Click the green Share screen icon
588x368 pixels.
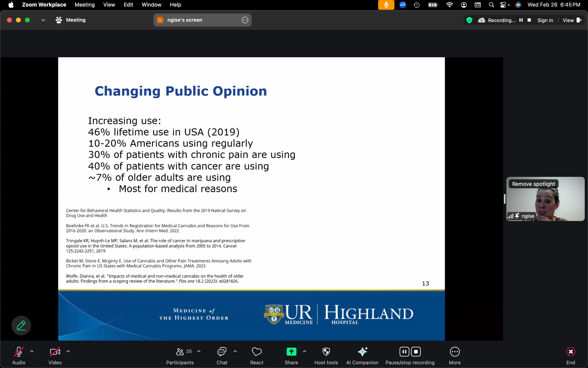(x=291, y=352)
